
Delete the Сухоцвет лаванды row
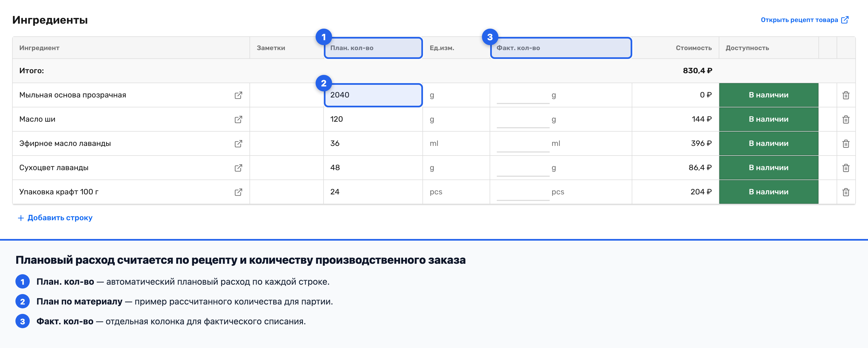click(x=846, y=168)
